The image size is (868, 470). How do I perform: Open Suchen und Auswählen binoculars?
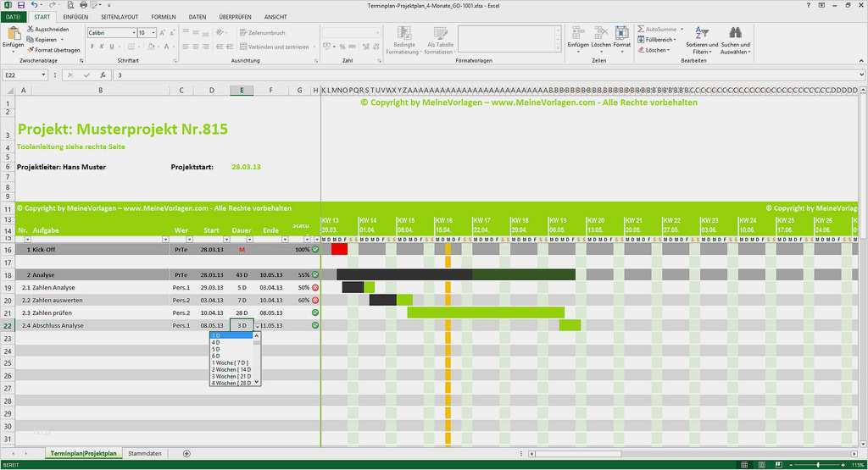point(735,40)
